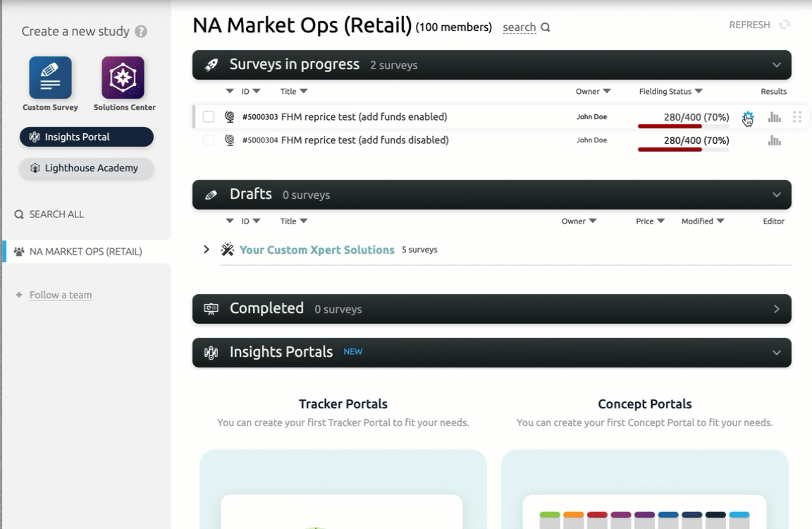The height and width of the screenshot is (529, 812).
Task: Expand Your Custom Xpert Solutions group
Action: [207, 250]
